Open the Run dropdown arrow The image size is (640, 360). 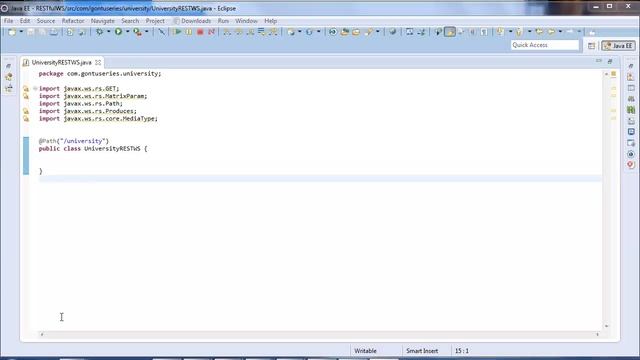click(x=127, y=32)
